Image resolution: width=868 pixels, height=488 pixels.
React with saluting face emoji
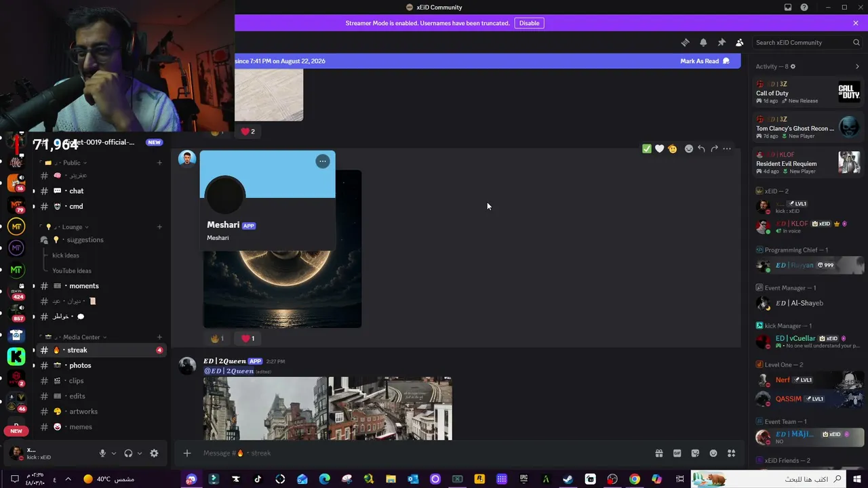673,148
